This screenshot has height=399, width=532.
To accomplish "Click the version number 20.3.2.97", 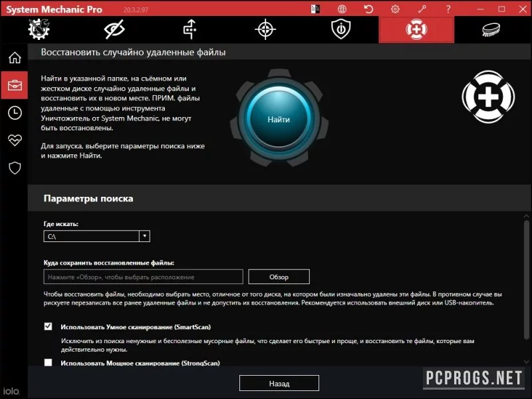I will 136,10.
